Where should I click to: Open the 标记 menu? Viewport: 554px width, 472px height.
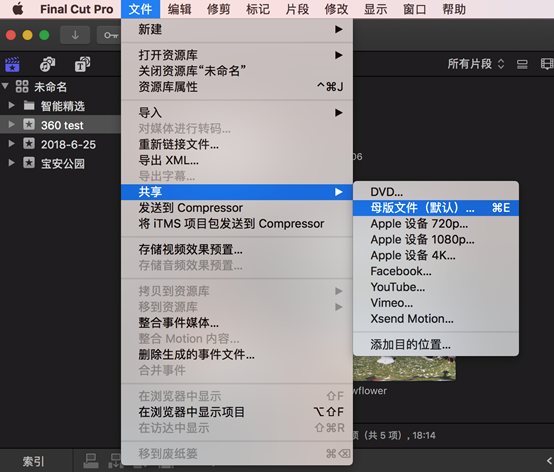pyautogui.click(x=258, y=9)
